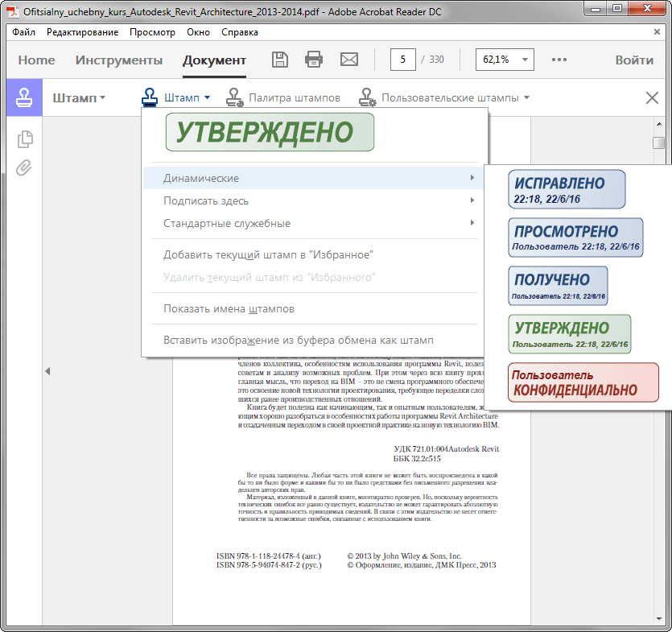Click the Войти sign-in button
Viewport: 672px width, 632px height.
coord(634,60)
